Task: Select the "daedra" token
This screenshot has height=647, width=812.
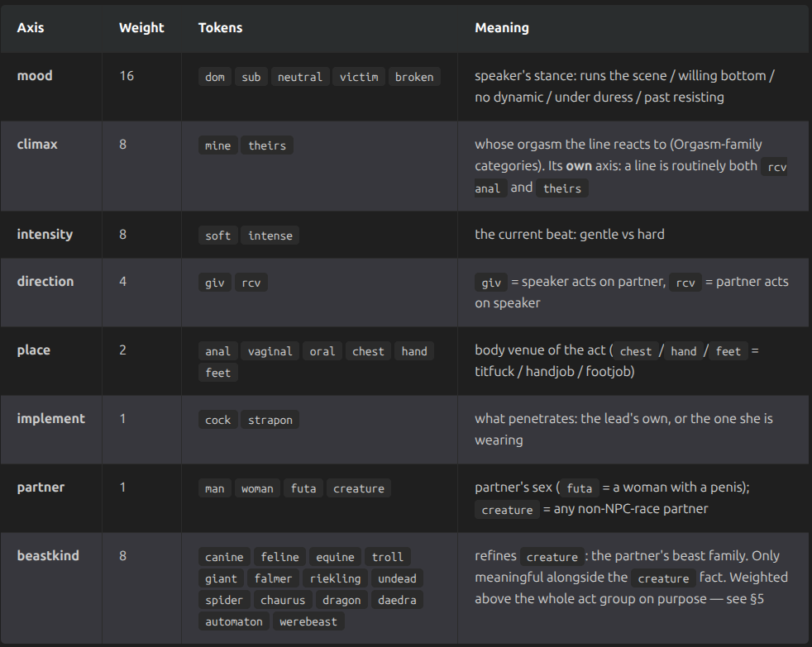Action: pos(397,601)
